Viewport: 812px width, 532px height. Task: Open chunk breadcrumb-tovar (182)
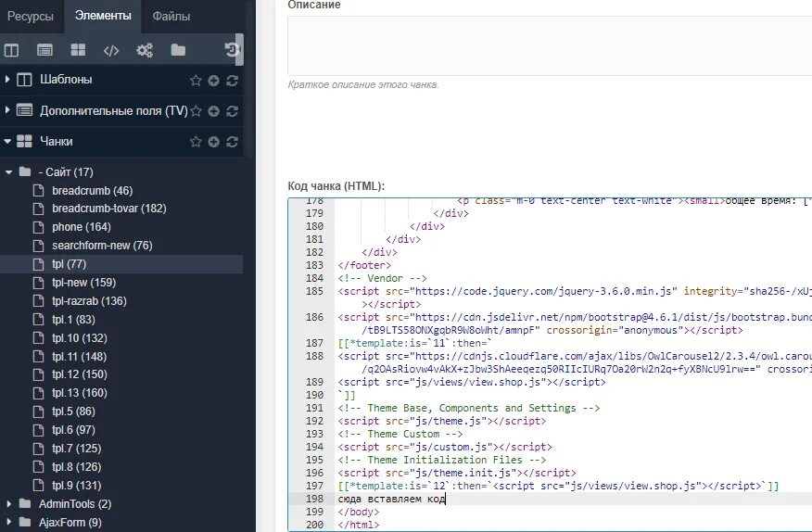point(108,209)
